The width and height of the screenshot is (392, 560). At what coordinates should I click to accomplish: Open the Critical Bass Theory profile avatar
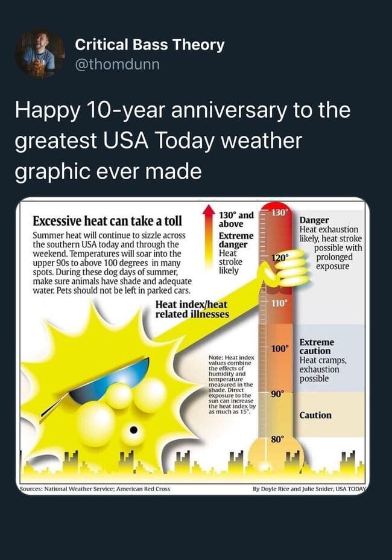(40, 54)
